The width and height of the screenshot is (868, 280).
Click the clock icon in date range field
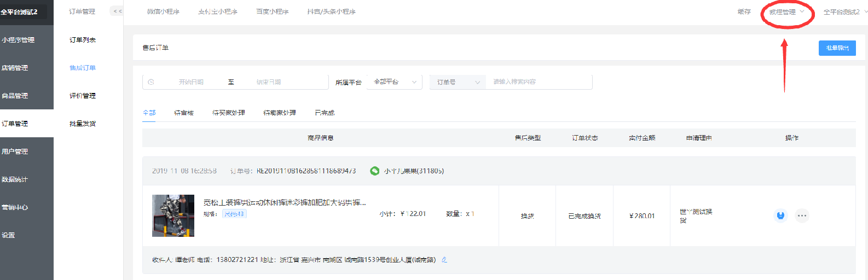(151, 82)
